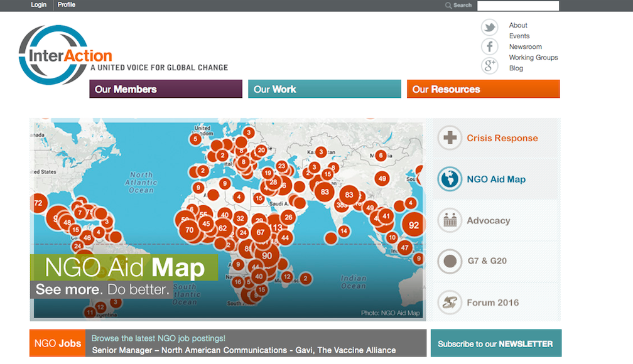The height and width of the screenshot is (364, 633).
Task: Open the Our Work menu
Action: coord(324,89)
